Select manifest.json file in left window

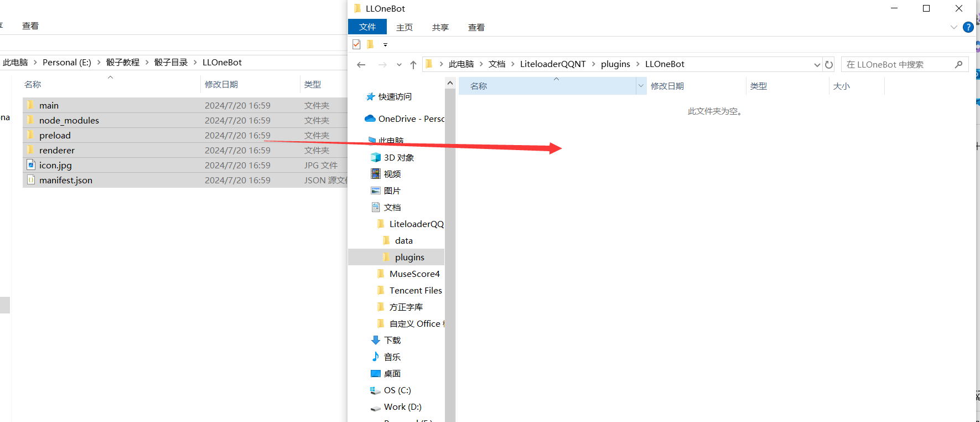pyautogui.click(x=185, y=180)
